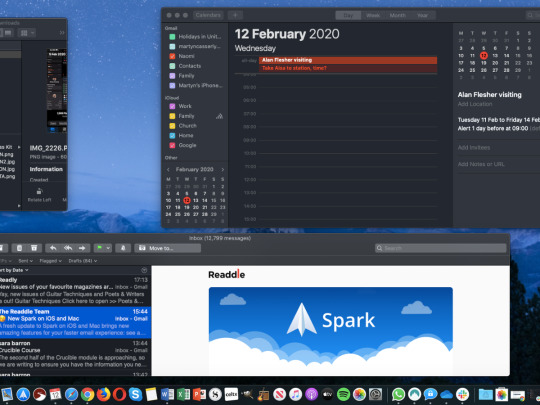Select The Readdle Team email in list
540x405 pixels.
[75, 322]
